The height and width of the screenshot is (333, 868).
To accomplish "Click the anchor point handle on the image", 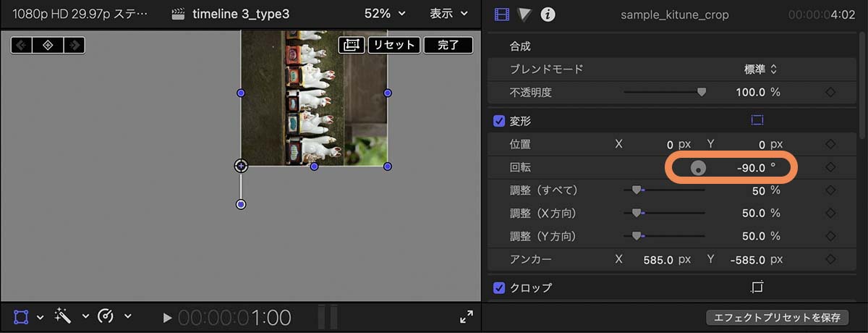I will [x=241, y=166].
